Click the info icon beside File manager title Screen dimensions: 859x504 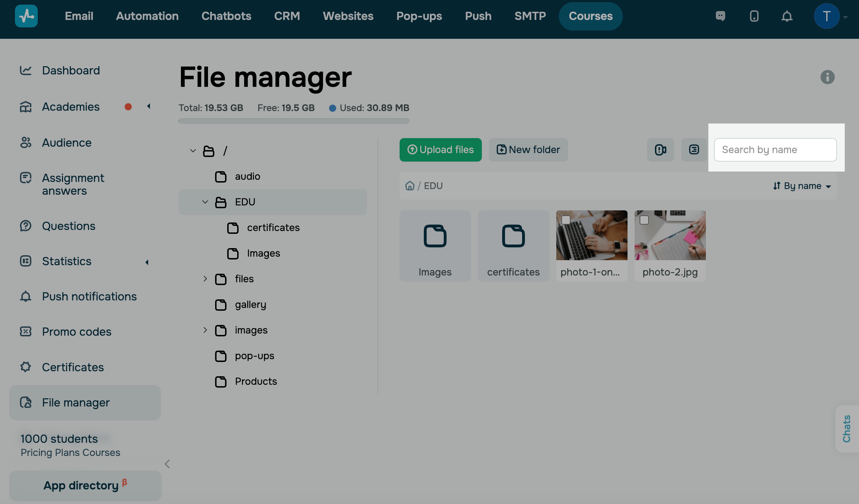pos(827,77)
